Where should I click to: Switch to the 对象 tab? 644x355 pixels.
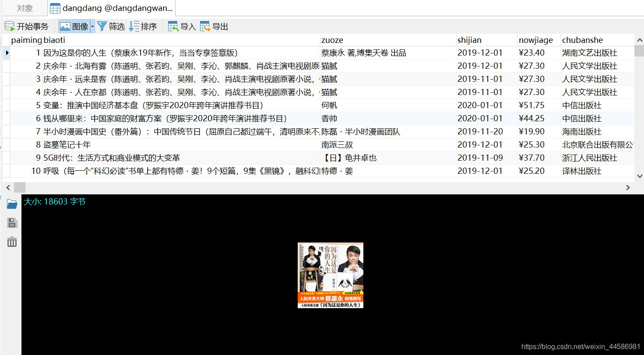click(x=25, y=8)
